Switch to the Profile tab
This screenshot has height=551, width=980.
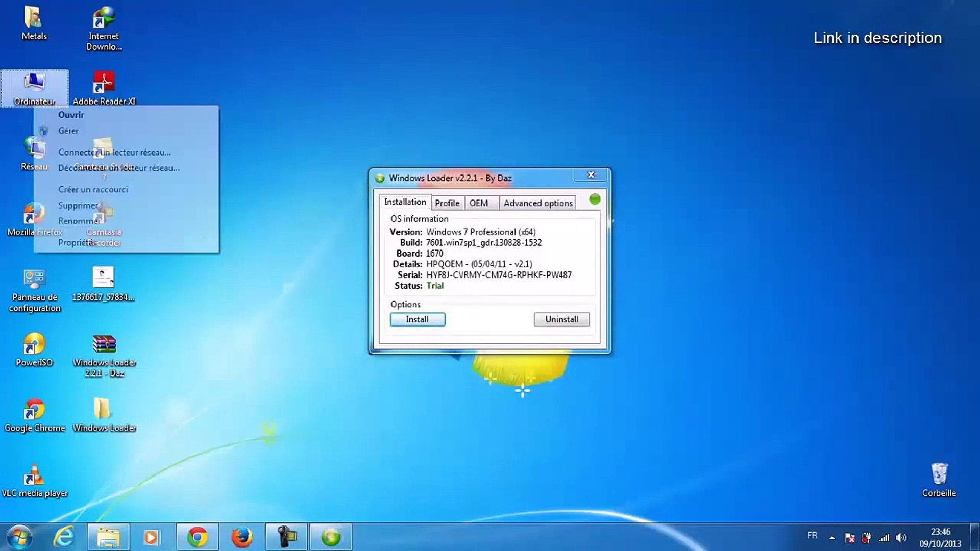pyautogui.click(x=447, y=203)
